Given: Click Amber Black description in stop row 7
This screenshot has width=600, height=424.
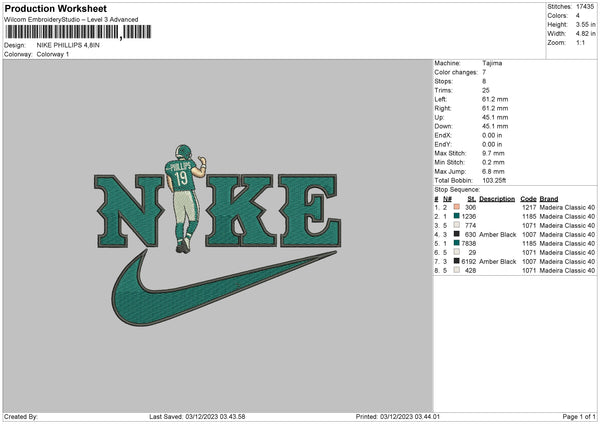Looking at the screenshot, I should click(498, 262).
